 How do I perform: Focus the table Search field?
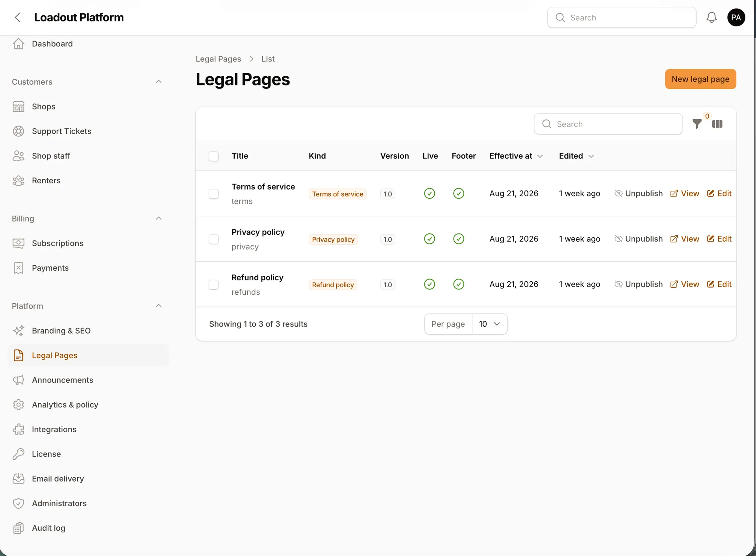[608, 124]
